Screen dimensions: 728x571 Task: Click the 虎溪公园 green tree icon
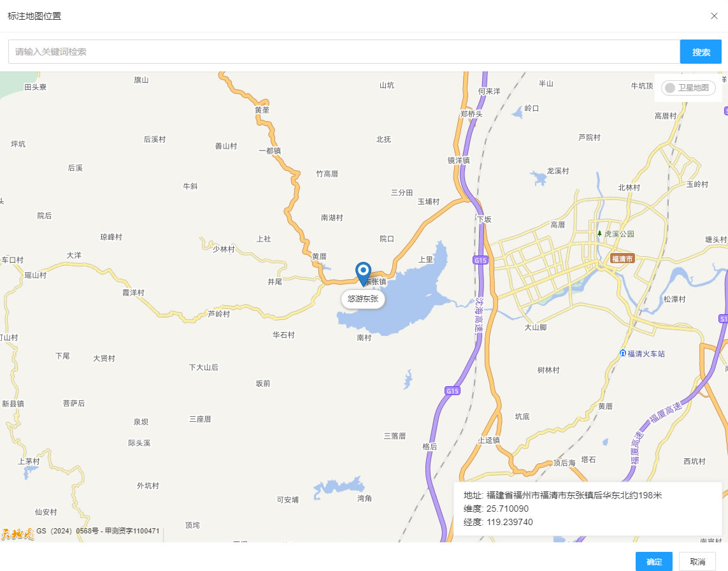coord(599,234)
